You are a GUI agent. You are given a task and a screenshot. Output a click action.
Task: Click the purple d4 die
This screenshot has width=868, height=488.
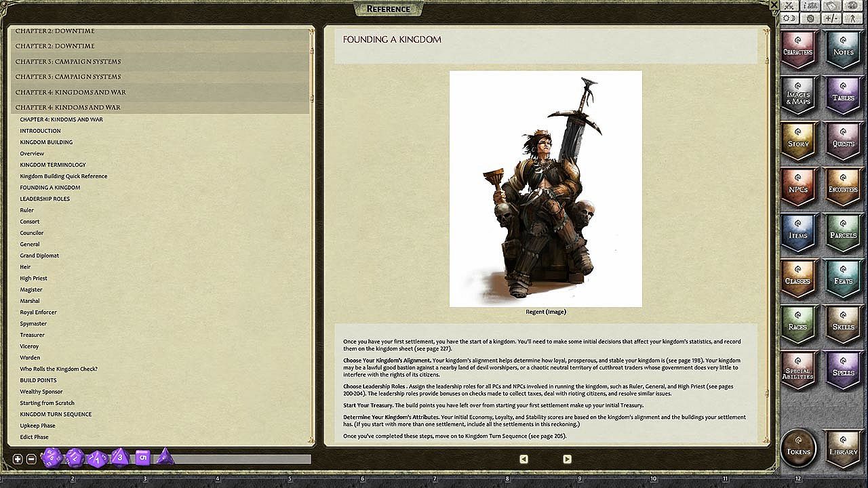pyautogui.click(x=164, y=457)
